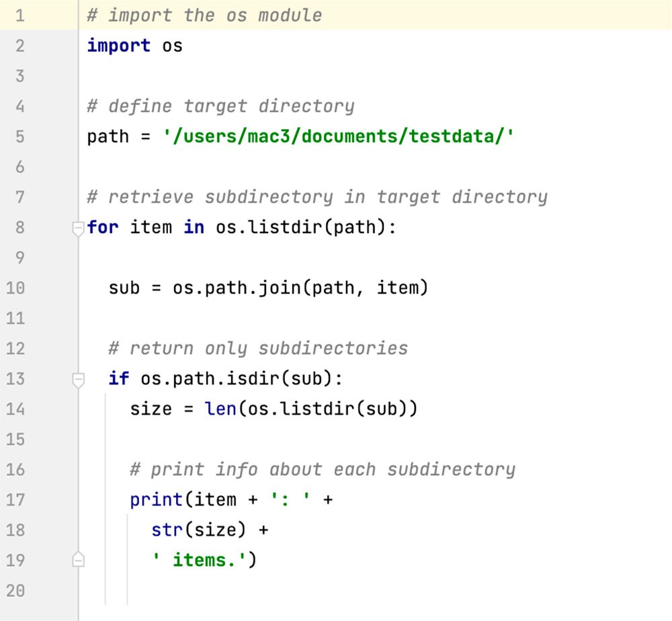Click comment '# define target directory'
This screenshot has width=672, height=621.
click(220, 106)
